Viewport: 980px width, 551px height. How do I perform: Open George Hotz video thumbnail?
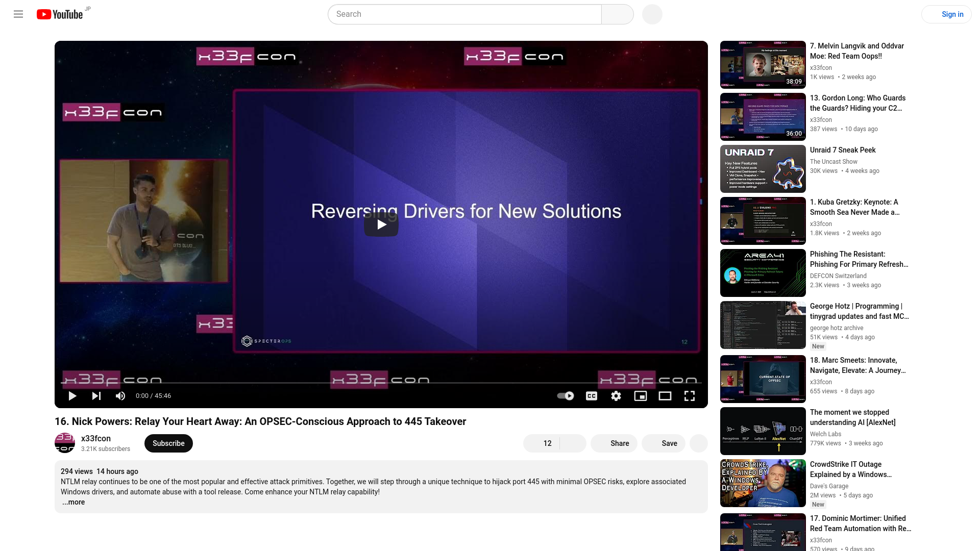pyautogui.click(x=763, y=325)
